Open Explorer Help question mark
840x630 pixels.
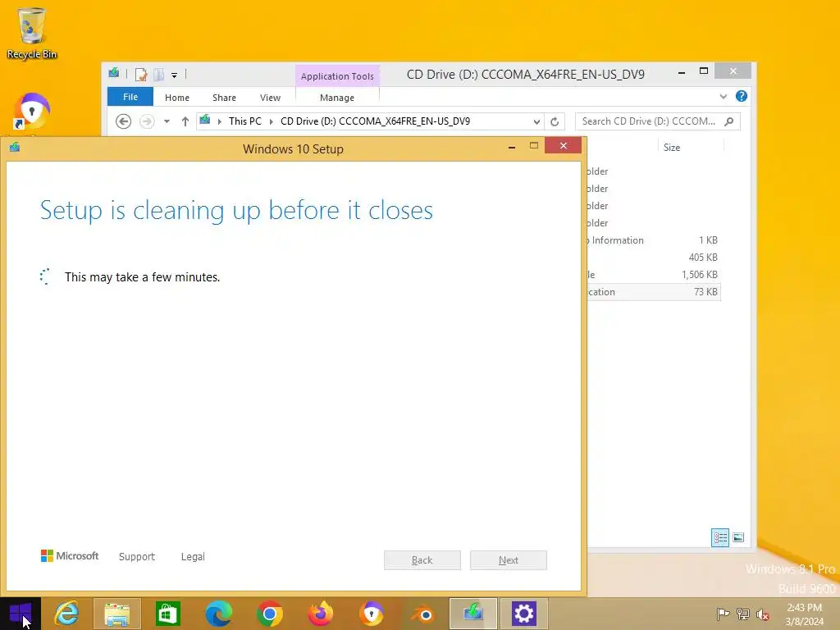coord(741,97)
